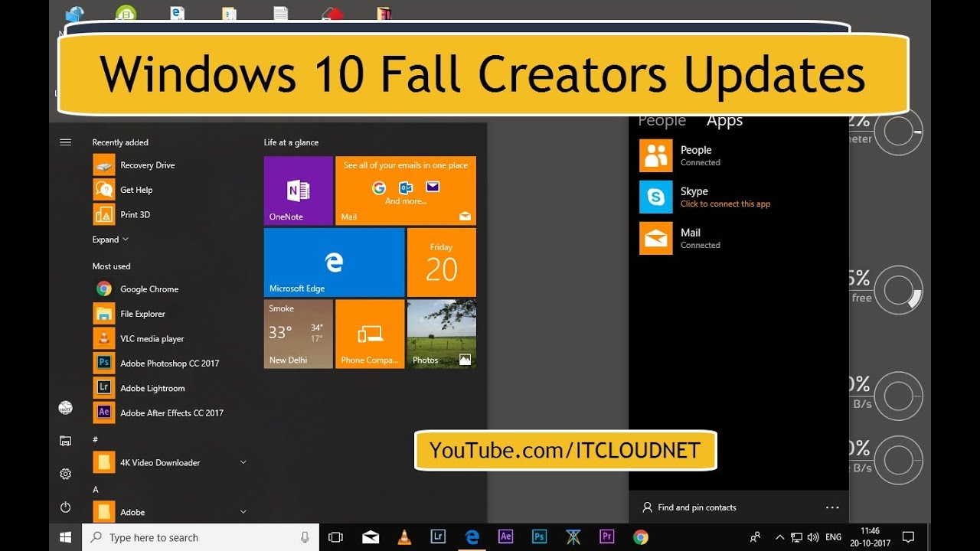Open Photoshop from the taskbar
The width and height of the screenshot is (980, 551).
tap(539, 537)
